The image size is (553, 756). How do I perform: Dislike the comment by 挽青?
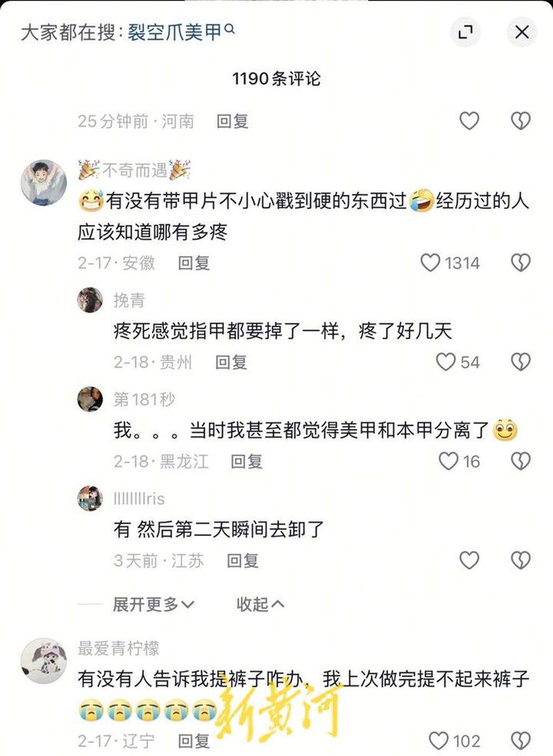coord(520,363)
